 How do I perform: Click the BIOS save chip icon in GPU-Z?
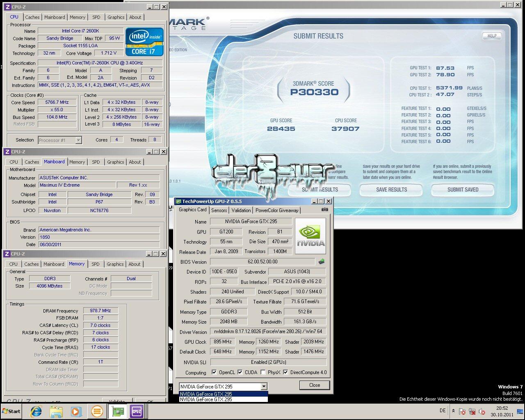[x=322, y=261]
